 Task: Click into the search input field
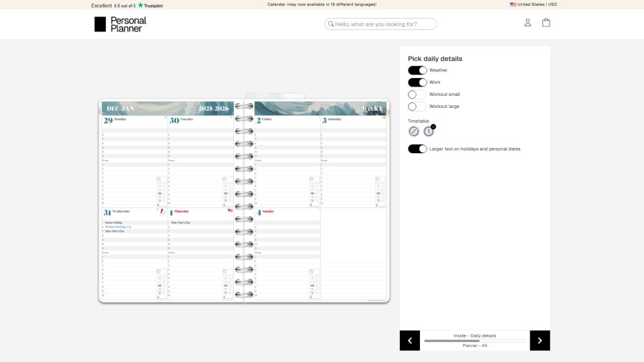(384, 24)
